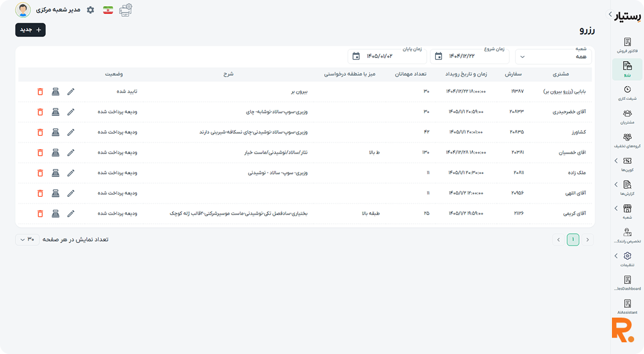Expand the کوپن‌ها submenu chevron
This screenshot has width=644, height=354.
coord(616,161)
